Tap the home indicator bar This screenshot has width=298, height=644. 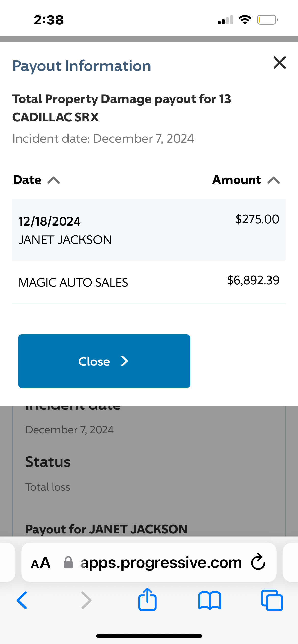tap(149, 636)
